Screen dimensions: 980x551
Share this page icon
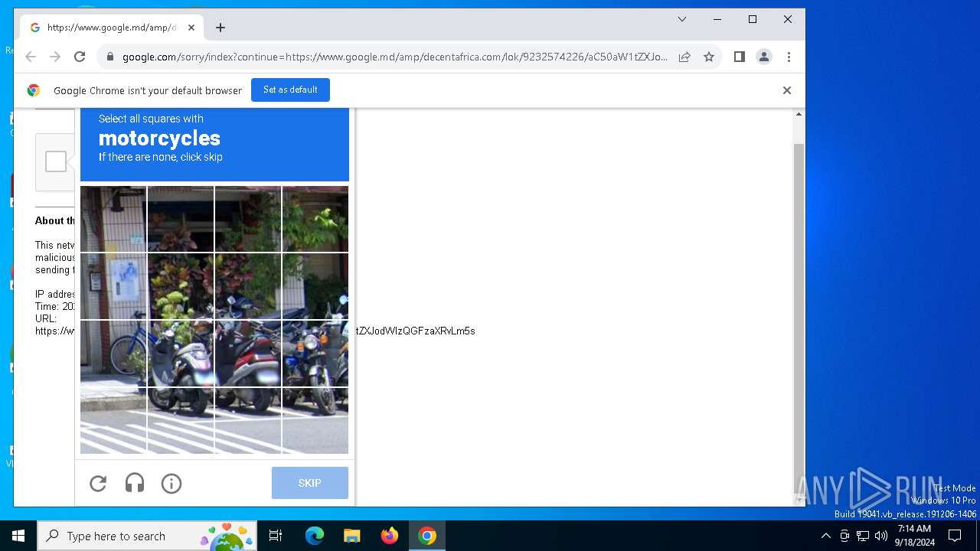(684, 57)
